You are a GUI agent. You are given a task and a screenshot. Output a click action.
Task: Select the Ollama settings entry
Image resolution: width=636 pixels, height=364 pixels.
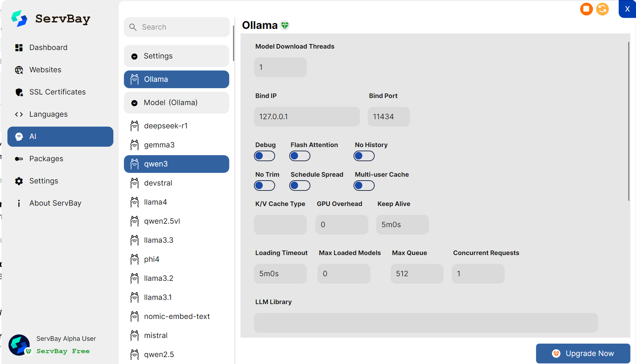177,79
